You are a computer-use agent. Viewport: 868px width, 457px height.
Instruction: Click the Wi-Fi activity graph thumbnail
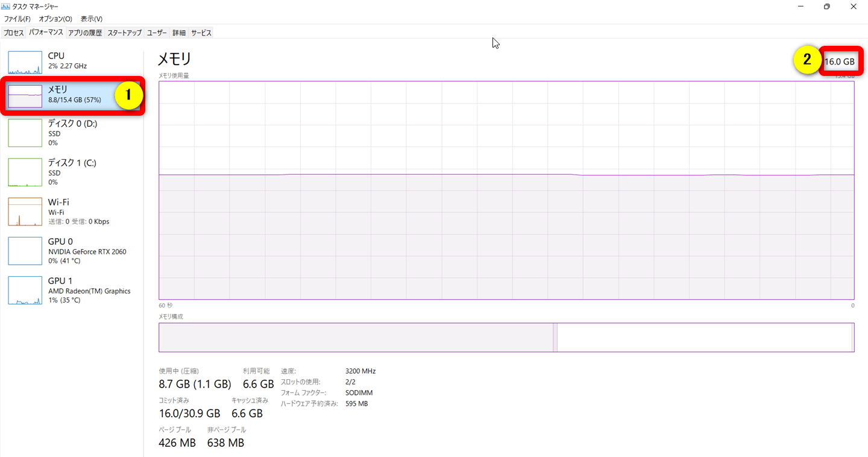pyautogui.click(x=25, y=211)
